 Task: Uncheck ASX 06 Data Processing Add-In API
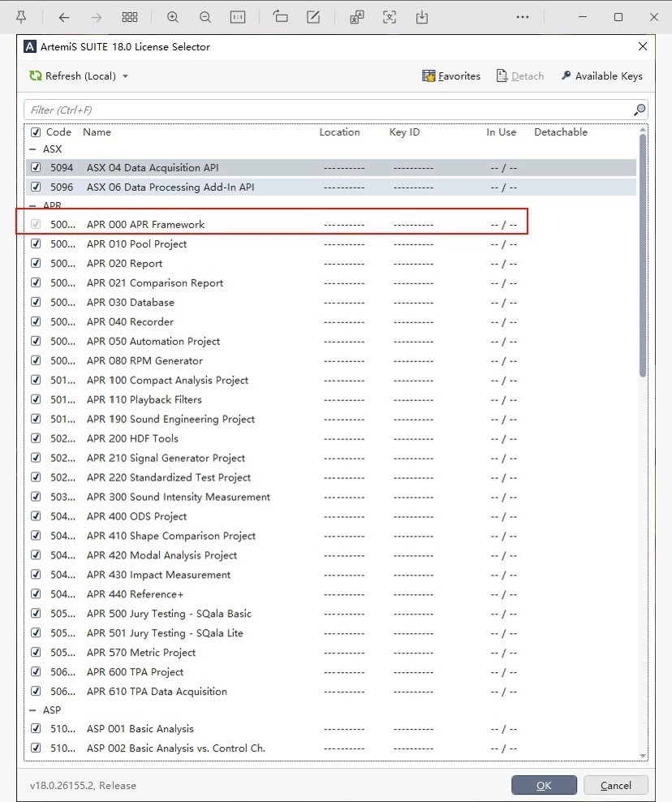pyautogui.click(x=36, y=187)
